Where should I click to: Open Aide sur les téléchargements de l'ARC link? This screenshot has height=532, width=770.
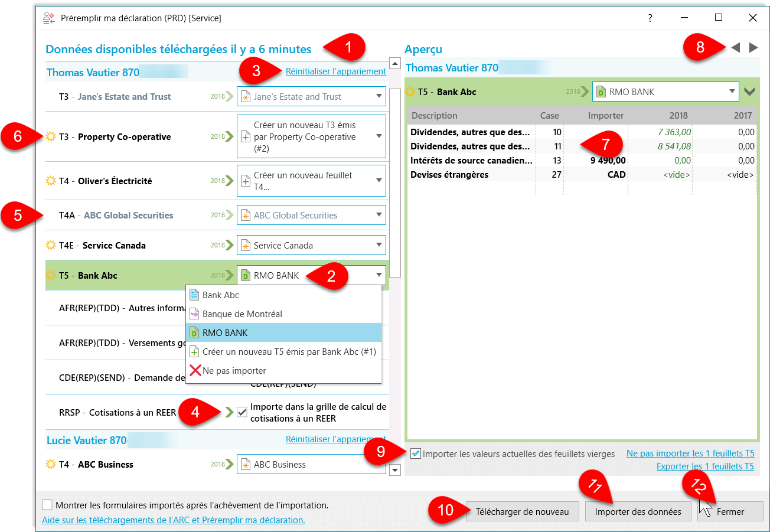(174, 520)
